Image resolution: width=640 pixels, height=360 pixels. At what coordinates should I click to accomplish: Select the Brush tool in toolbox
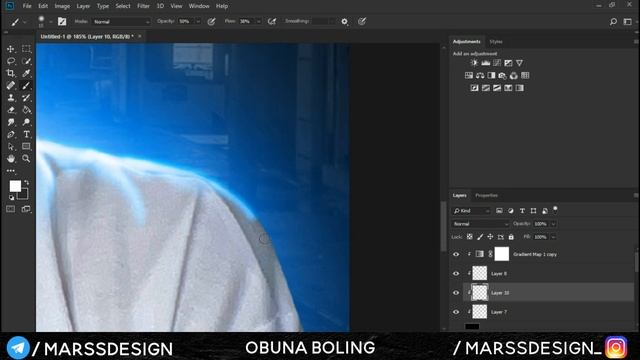(26, 86)
